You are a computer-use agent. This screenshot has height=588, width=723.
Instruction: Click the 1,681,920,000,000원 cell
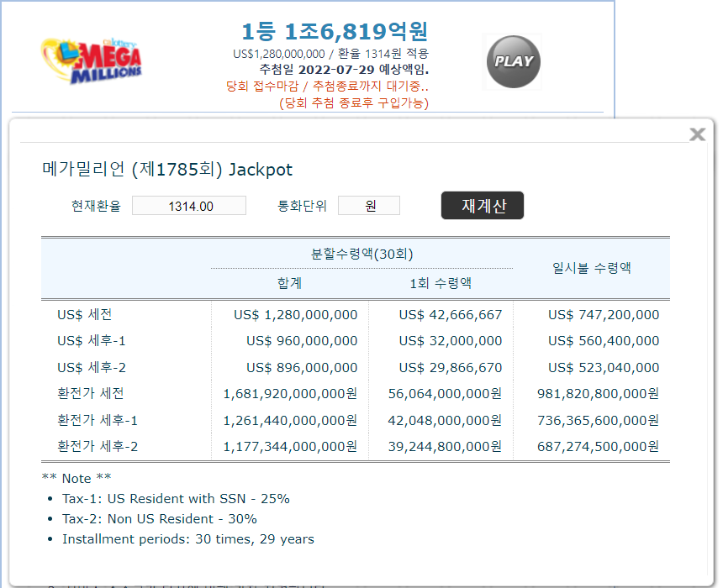pyautogui.click(x=290, y=393)
